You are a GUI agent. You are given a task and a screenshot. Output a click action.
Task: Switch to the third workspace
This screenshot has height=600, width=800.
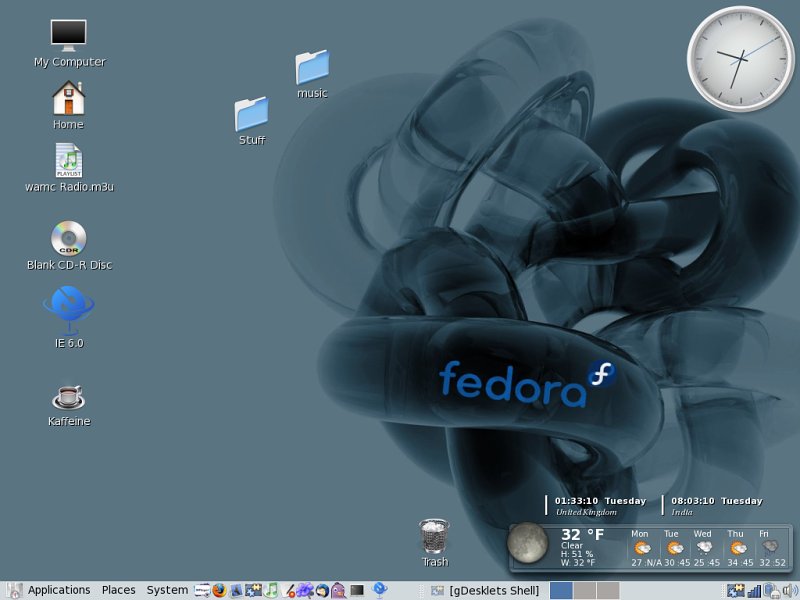[x=608, y=590]
